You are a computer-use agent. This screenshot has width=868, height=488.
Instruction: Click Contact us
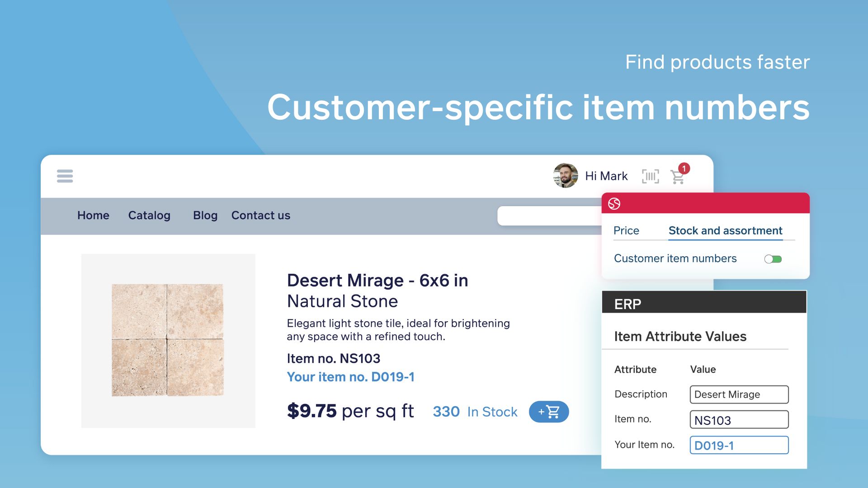(x=260, y=216)
